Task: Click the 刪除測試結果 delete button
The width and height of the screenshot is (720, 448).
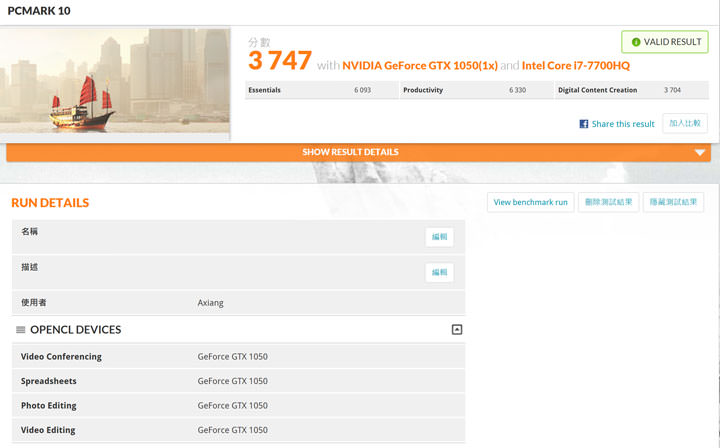Action: [x=608, y=202]
